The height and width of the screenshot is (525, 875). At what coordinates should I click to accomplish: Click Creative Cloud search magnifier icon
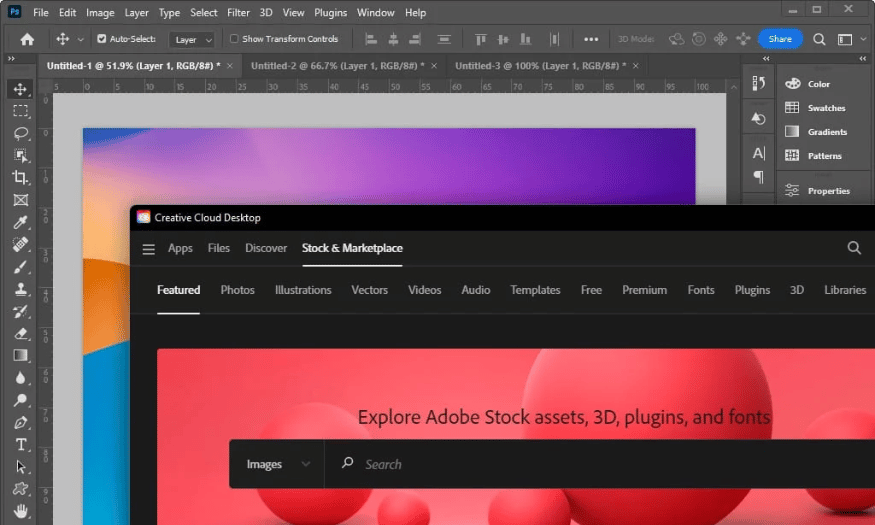click(x=854, y=248)
